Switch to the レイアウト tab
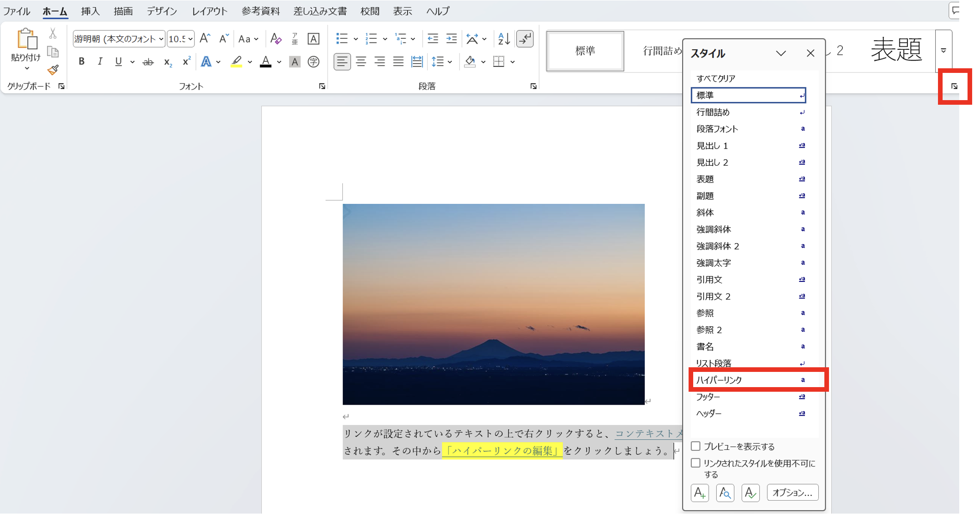 tap(209, 11)
